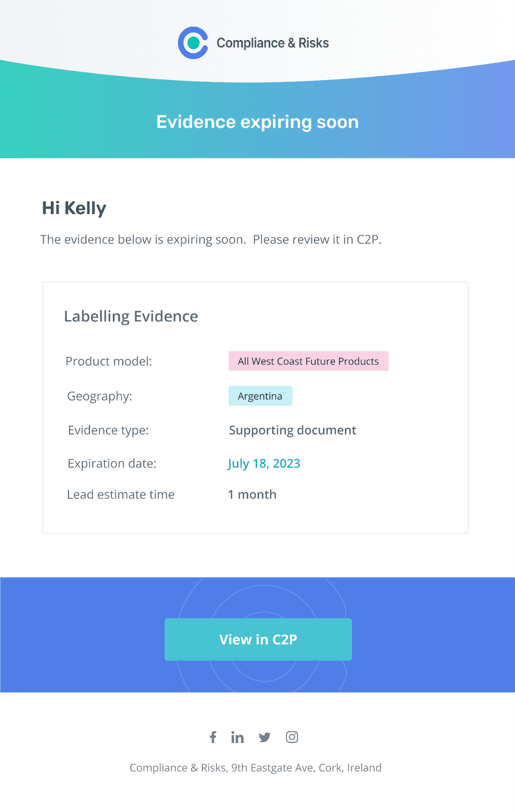Image resolution: width=515 pixels, height=812 pixels.
Task: Click the Product model field label
Action: tap(108, 361)
